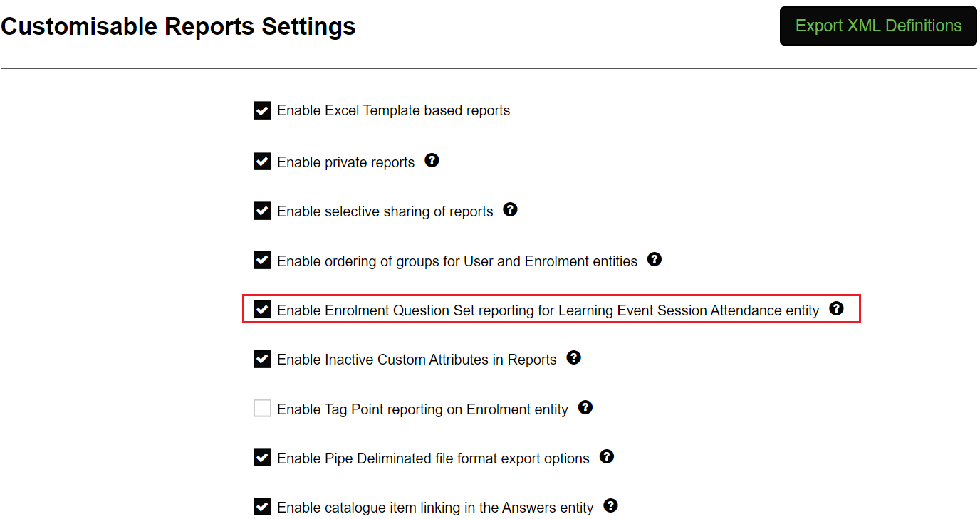Click help icon next to Tag Point reporting
The width and height of the screenshot is (980, 519).
(585, 407)
